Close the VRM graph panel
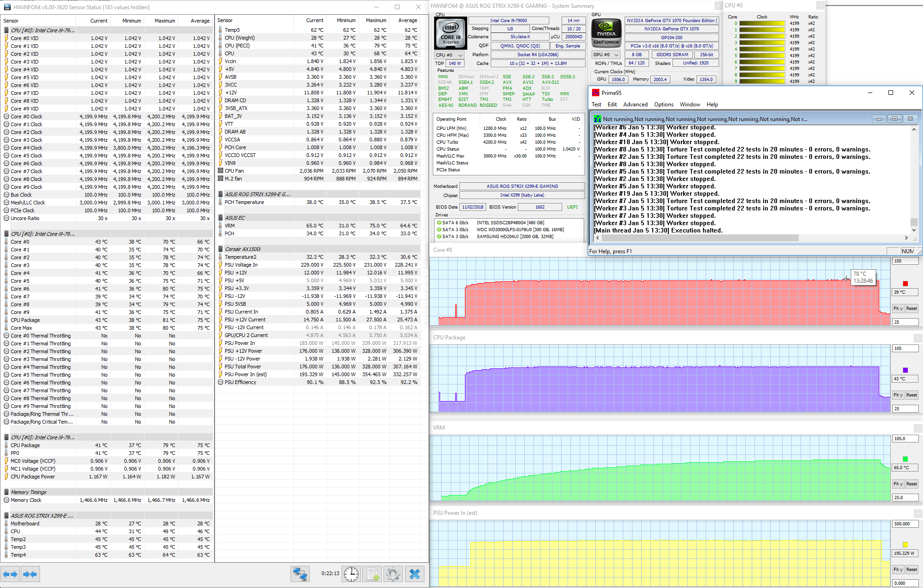 tap(917, 428)
